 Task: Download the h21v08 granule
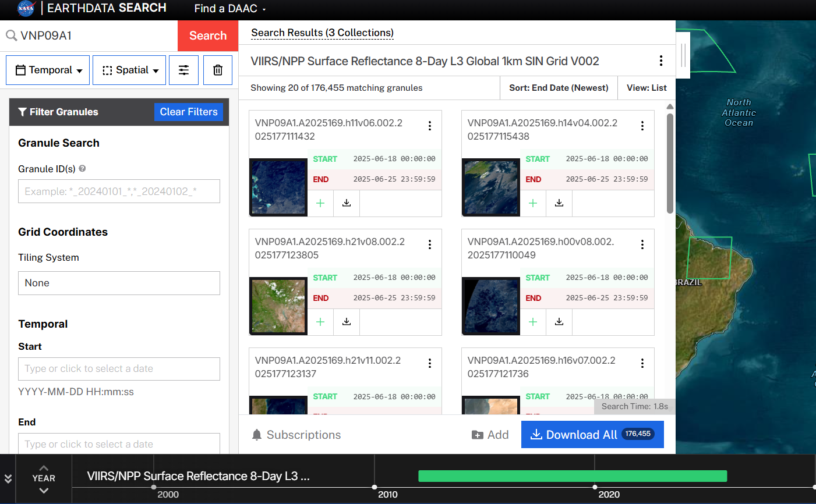coord(347,322)
